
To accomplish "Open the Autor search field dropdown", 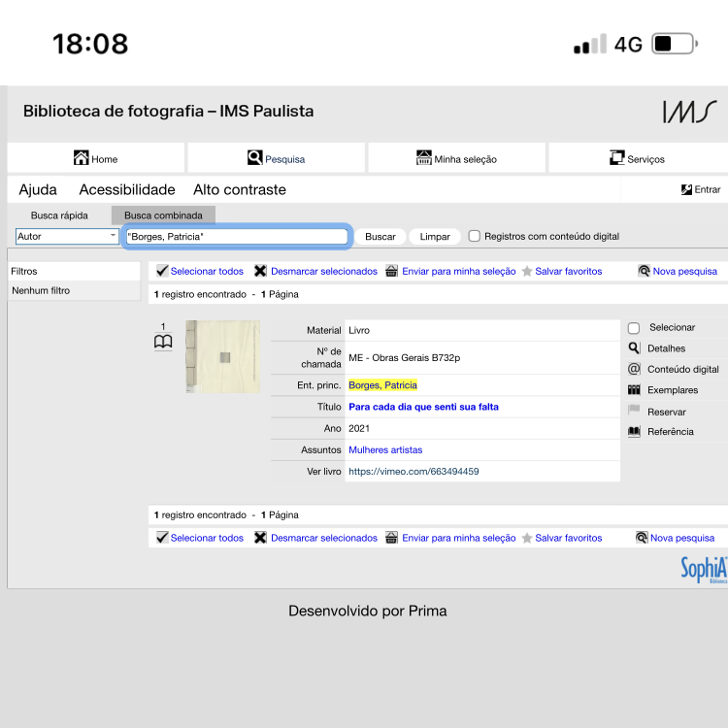I will (x=67, y=236).
